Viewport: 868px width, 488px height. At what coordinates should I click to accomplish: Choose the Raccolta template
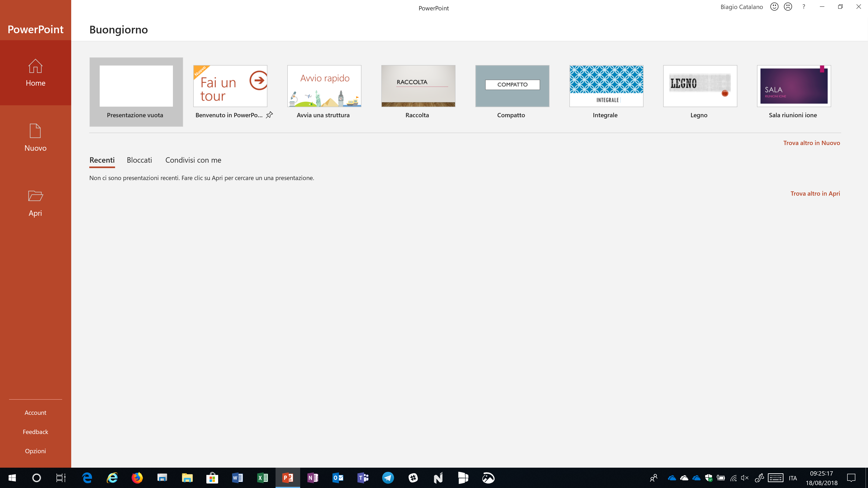[418, 86]
